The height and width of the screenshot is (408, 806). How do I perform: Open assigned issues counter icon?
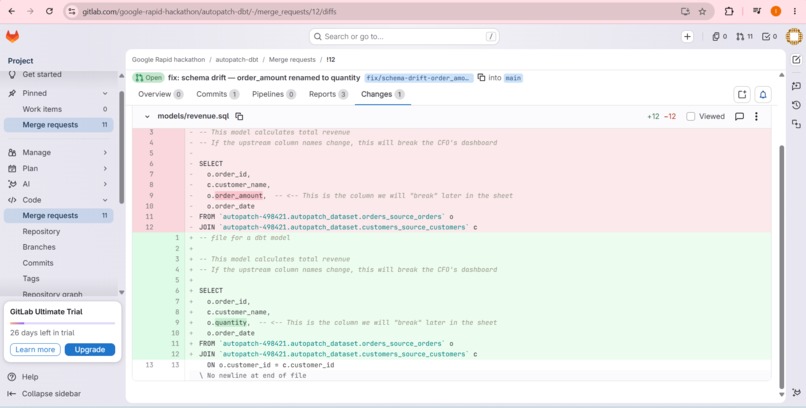[719, 36]
